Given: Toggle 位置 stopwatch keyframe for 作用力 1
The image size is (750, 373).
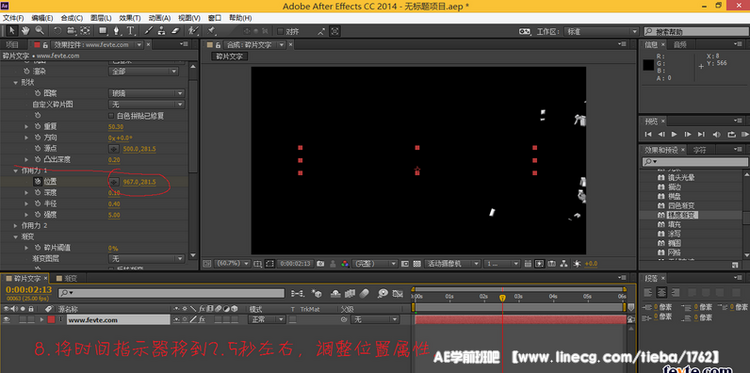Looking at the screenshot, I should (x=37, y=182).
